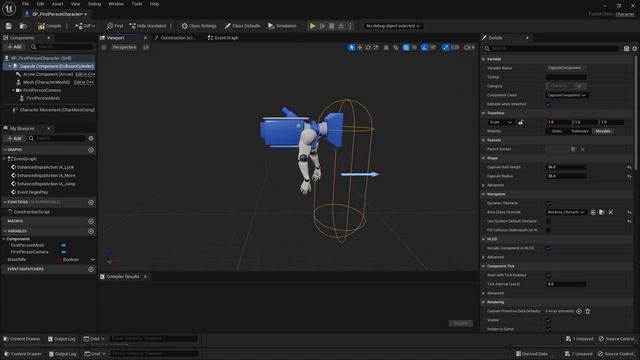The width and height of the screenshot is (640, 360).
Task: Click the Find toolbar button
Action: click(x=115, y=26)
